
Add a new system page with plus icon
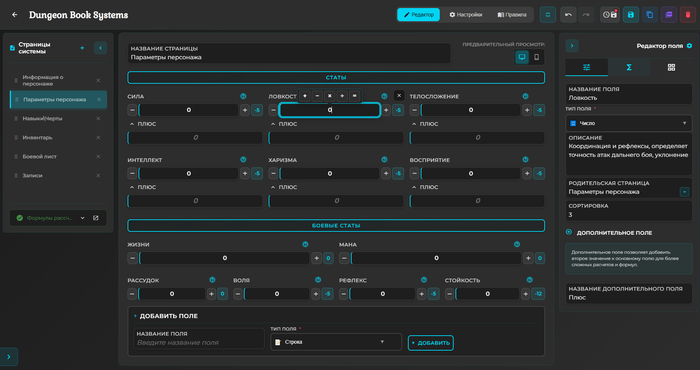coord(82,48)
